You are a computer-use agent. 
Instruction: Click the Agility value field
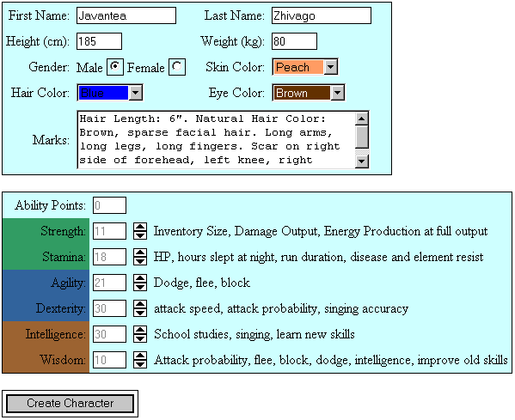coord(109,283)
